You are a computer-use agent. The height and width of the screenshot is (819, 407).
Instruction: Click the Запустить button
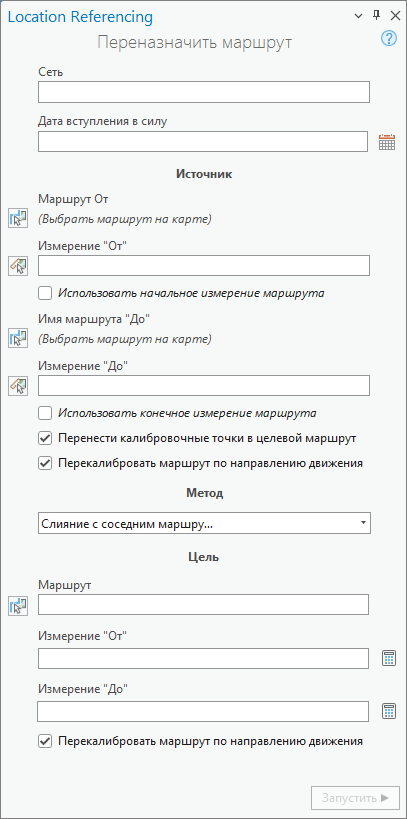[x=355, y=798]
